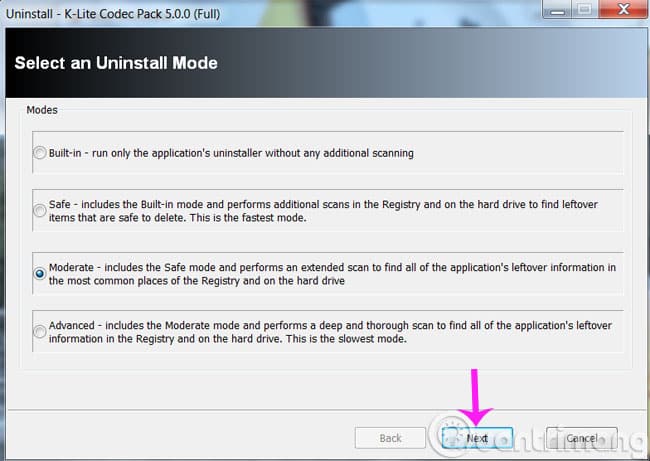Maximize the Uninstall window
The image size is (650, 461).
tap(585, 9)
